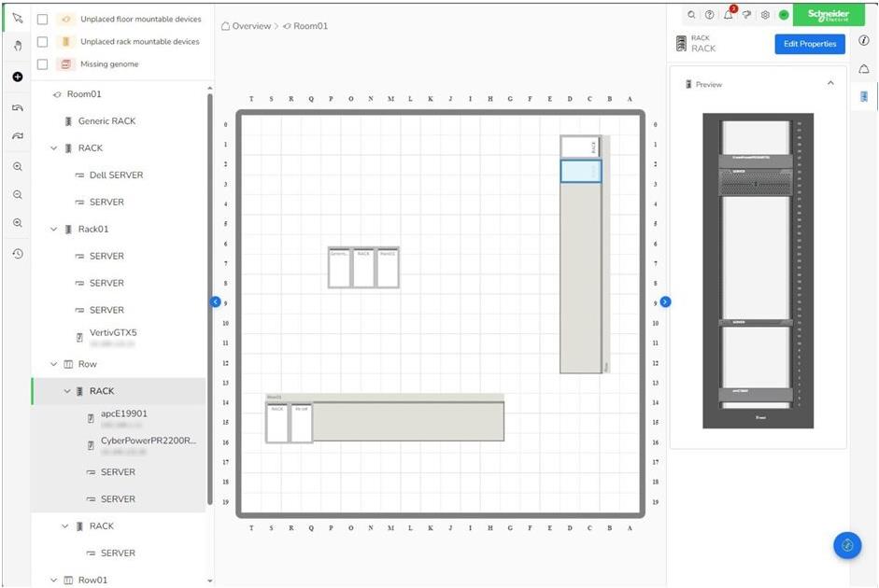879x588 pixels.
Task: Toggle the Missing genome checkbox
Action: 42,64
